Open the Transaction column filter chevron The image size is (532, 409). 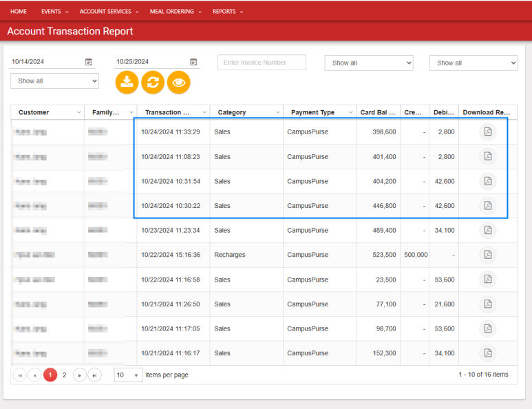coord(204,112)
